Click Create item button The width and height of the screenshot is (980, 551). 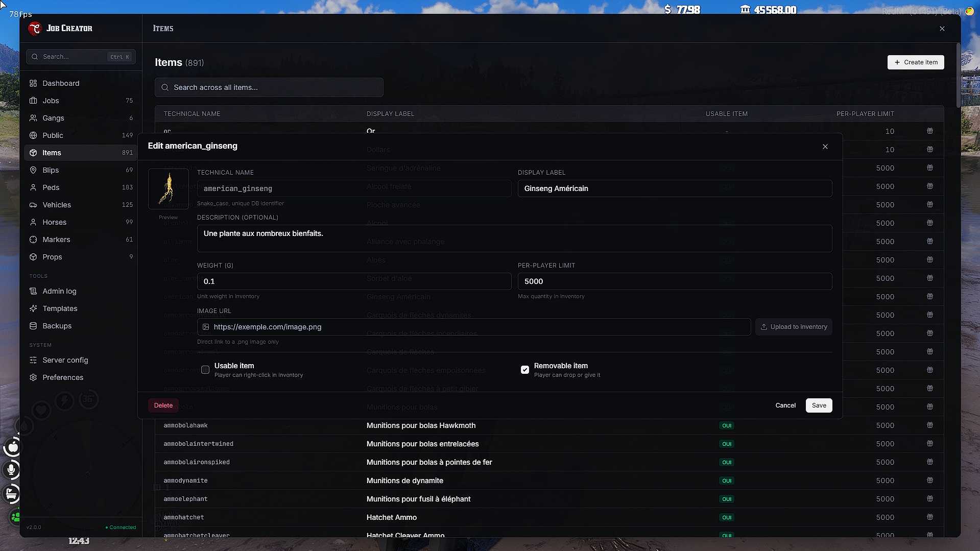(x=916, y=62)
